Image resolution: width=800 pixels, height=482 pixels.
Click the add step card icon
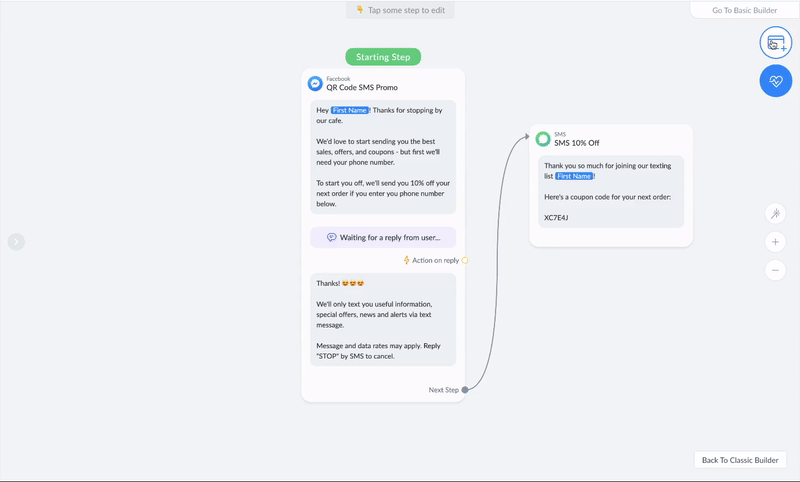coord(776,43)
